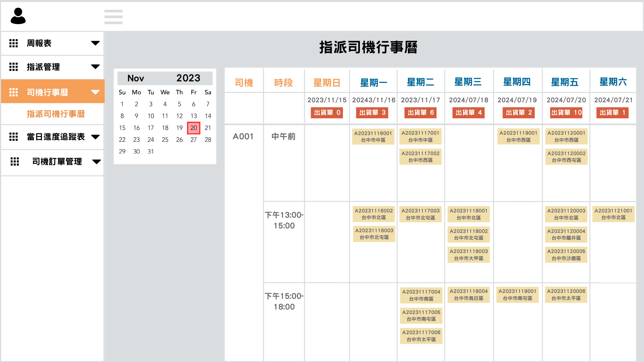Open order card A20231120006 台中市太平區

[567, 295]
